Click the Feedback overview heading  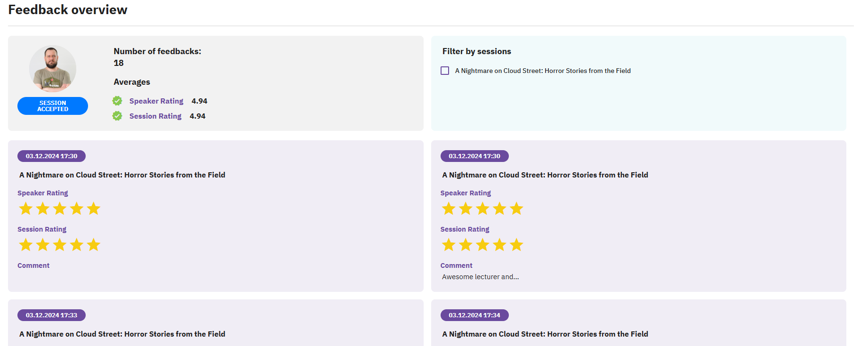click(68, 10)
